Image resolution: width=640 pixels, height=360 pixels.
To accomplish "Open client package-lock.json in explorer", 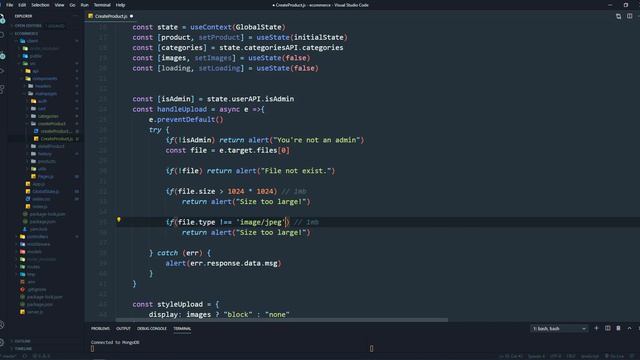I will pyautogui.click(x=47, y=214).
